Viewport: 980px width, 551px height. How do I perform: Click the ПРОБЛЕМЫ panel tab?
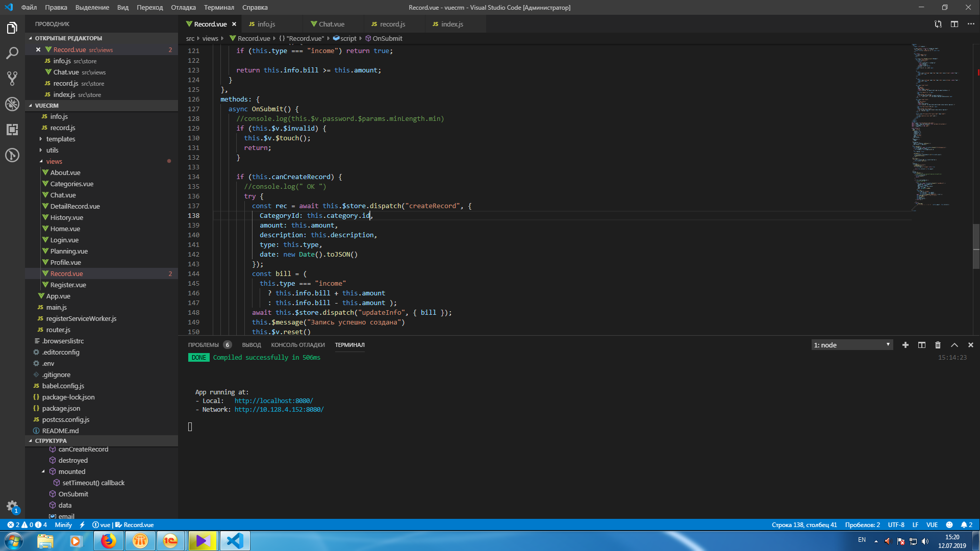(203, 345)
